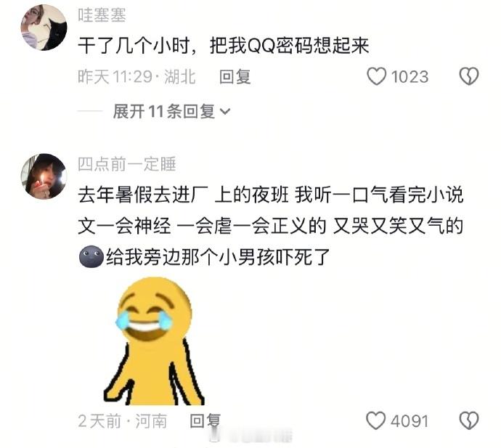This screenshot has width=501, height=448.
Task: Select comment text 干了几个小时，把我QQ密码想起来
Action: coord(224,45)
